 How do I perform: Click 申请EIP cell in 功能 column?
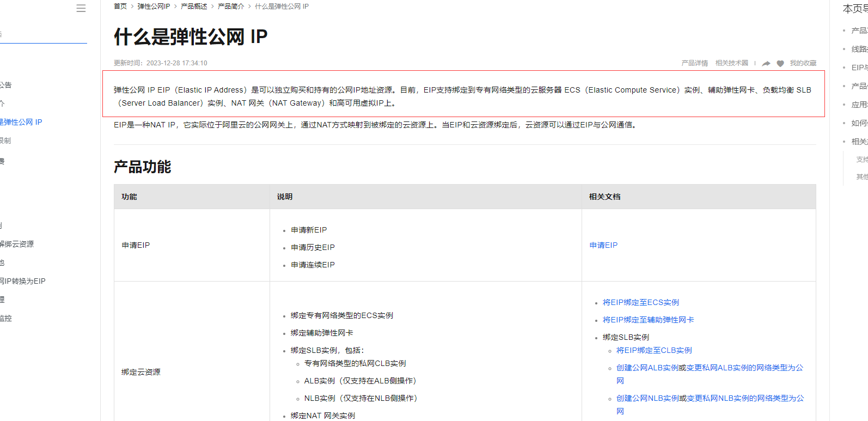tap(136, 245)
